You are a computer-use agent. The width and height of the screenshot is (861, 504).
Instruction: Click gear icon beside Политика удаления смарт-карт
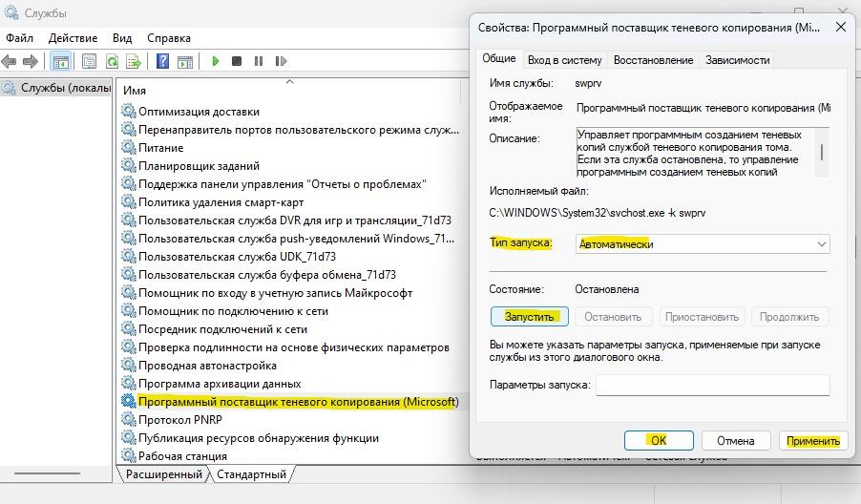tap(129, 201)
